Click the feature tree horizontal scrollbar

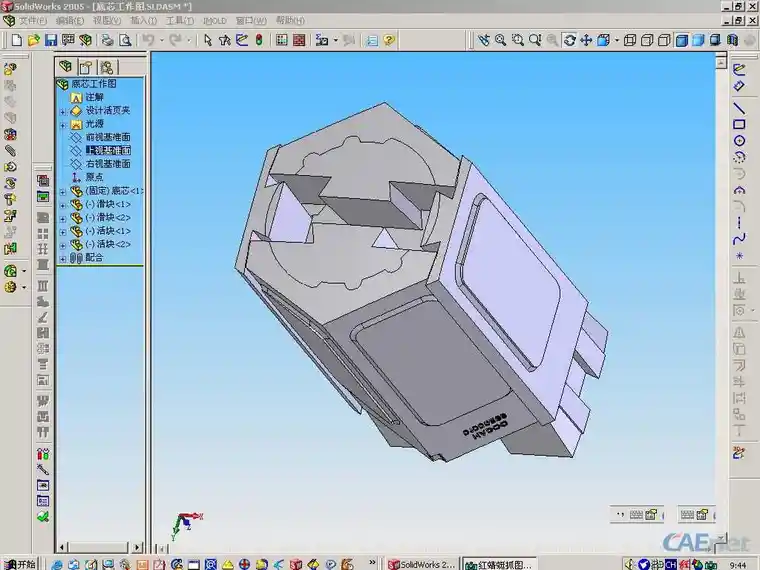[x=100, y=547]
